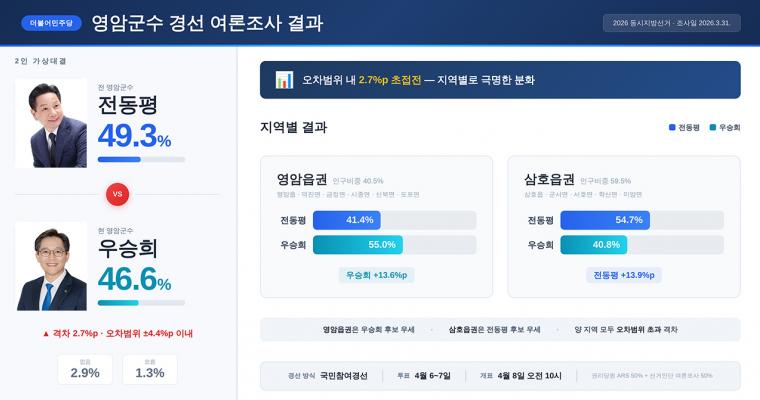
Task: Select the 삼호읍권 region heading
Action: [x=549, y=180]
